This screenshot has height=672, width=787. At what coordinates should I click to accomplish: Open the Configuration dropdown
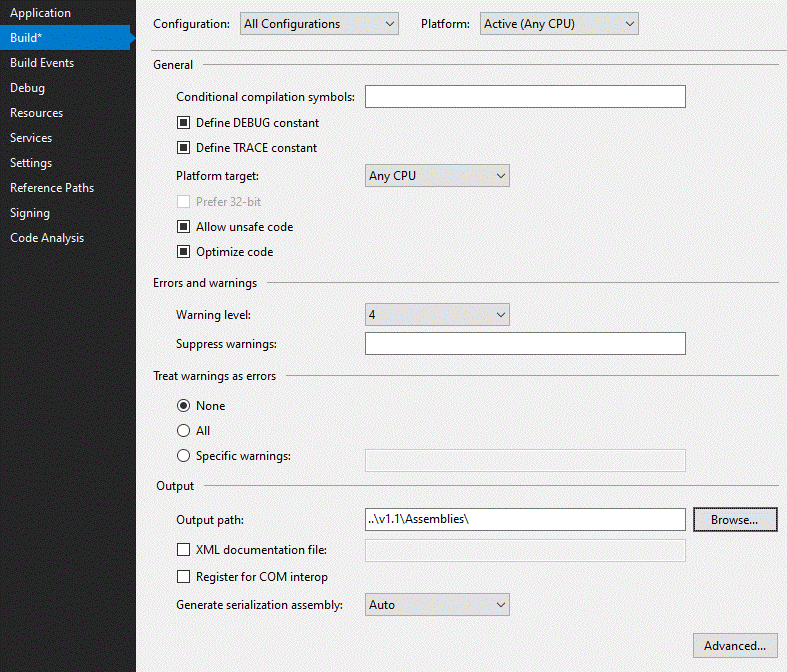click(319, 24)
